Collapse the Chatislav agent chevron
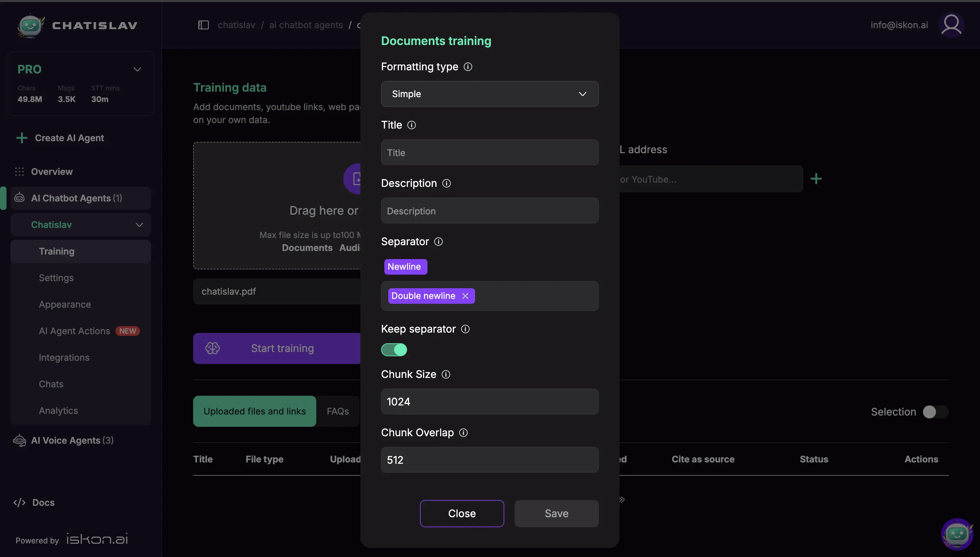This screenshot has height=557, width=980. click(x=139, y=224)
